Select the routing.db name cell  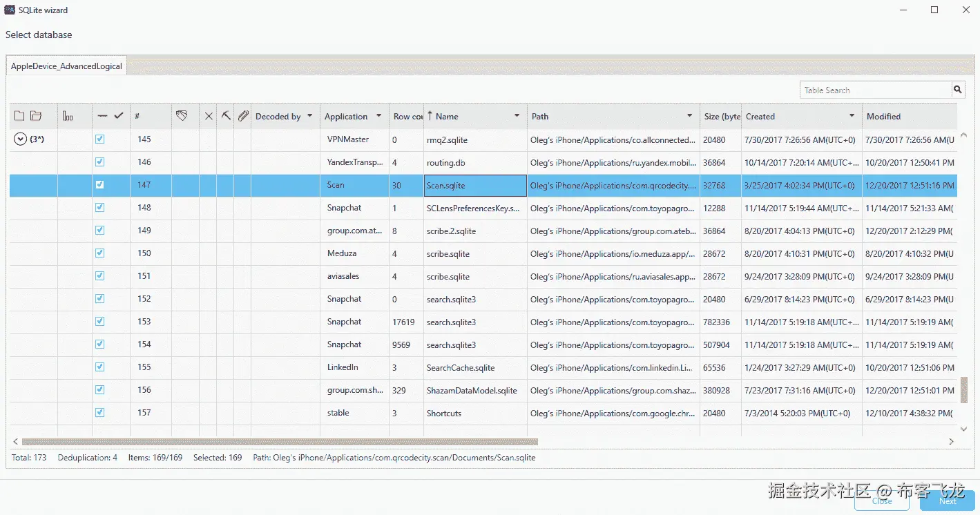click(x=475, y=162)
